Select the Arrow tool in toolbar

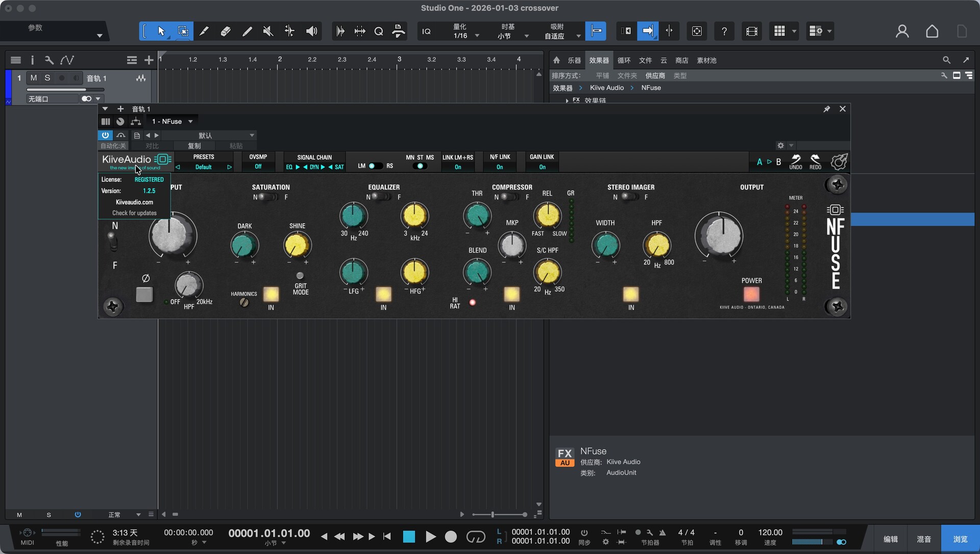tap(161, 31)
